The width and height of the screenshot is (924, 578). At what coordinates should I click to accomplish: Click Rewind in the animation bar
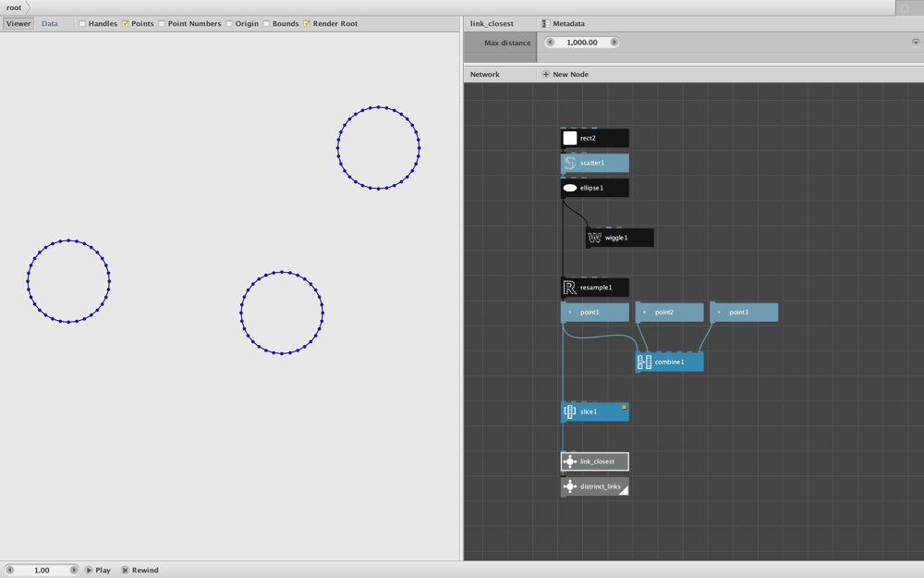point(140,571)
